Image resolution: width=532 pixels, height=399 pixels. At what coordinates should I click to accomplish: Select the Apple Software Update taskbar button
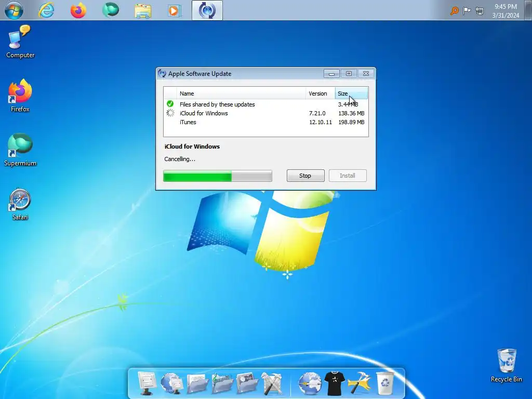pos(207,10)
